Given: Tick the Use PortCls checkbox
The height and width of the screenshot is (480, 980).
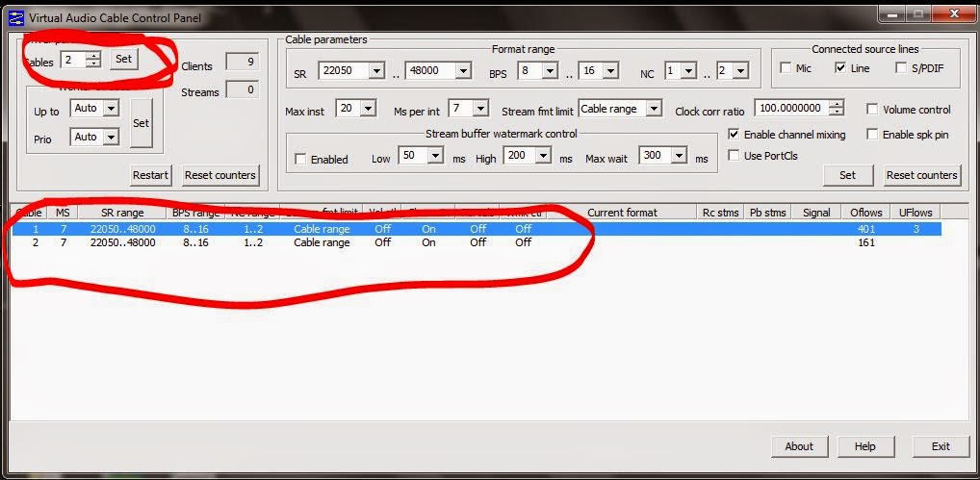Looking at the screenshot, I should [734, 156].
